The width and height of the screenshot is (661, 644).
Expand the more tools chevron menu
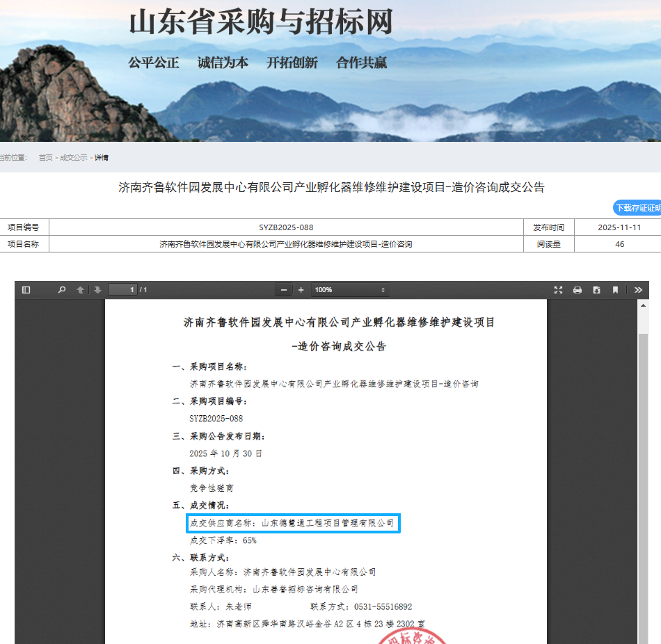click(x=639, y=289)
